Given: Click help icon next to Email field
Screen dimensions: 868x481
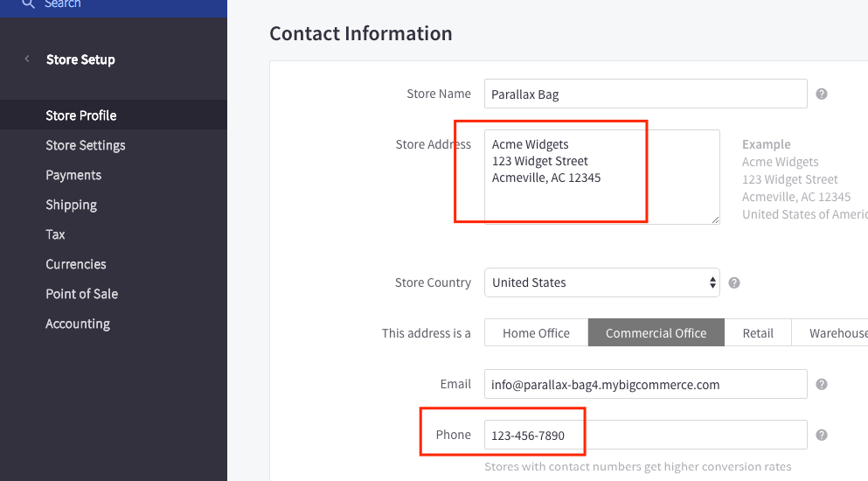Looking at the screenshot, I should click(x=822, y=384).
